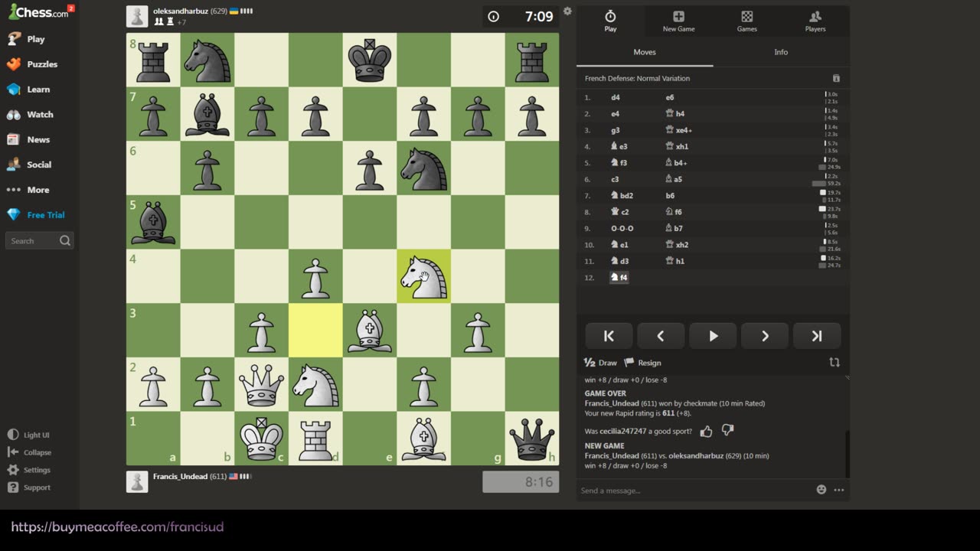
Task: Open Watch in the sidebar
Action: pos(30,115)
